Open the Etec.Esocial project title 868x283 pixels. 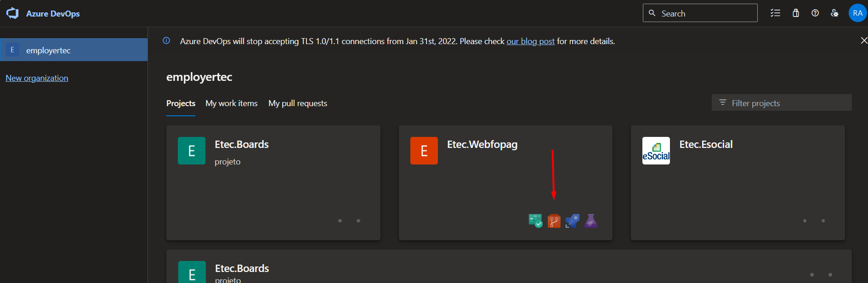tap(706, 144)
